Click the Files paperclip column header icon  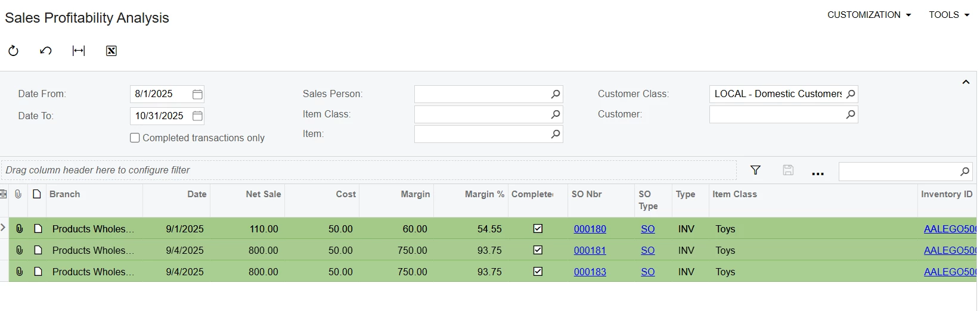coord(18,194)
